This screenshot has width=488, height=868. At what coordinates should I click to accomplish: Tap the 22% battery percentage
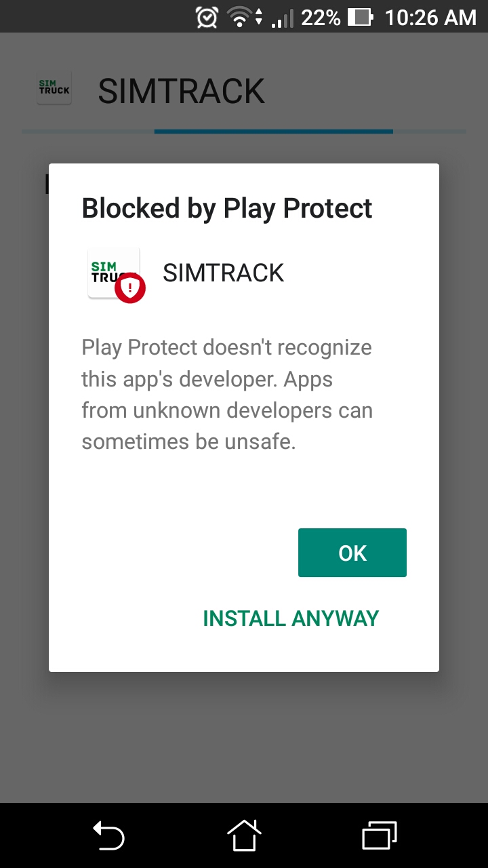321,18
